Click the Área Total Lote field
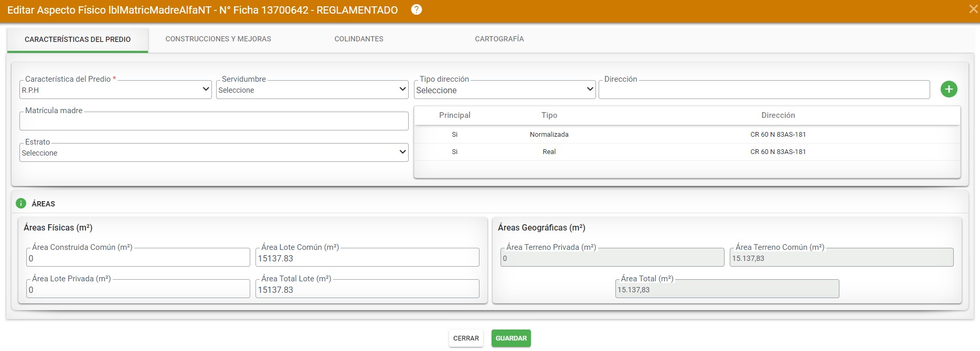The height and width of the screenshot is (351, 980). coord(367,289)
